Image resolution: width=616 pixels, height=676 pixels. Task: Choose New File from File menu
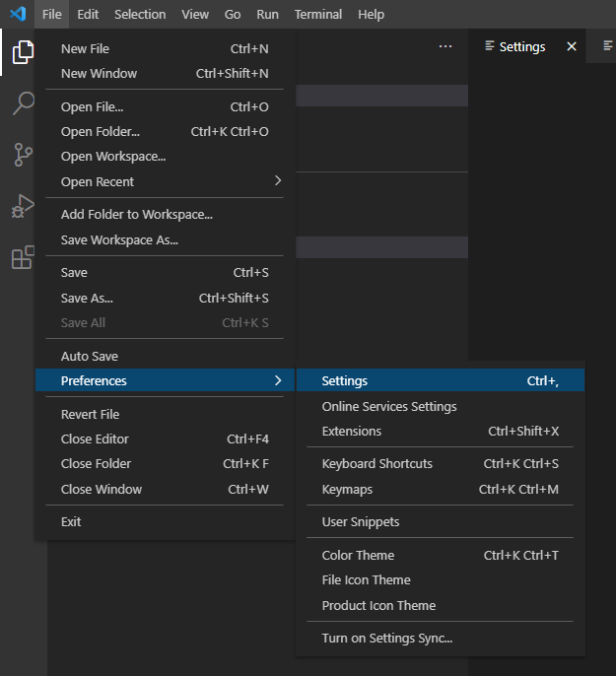[166, 48]
